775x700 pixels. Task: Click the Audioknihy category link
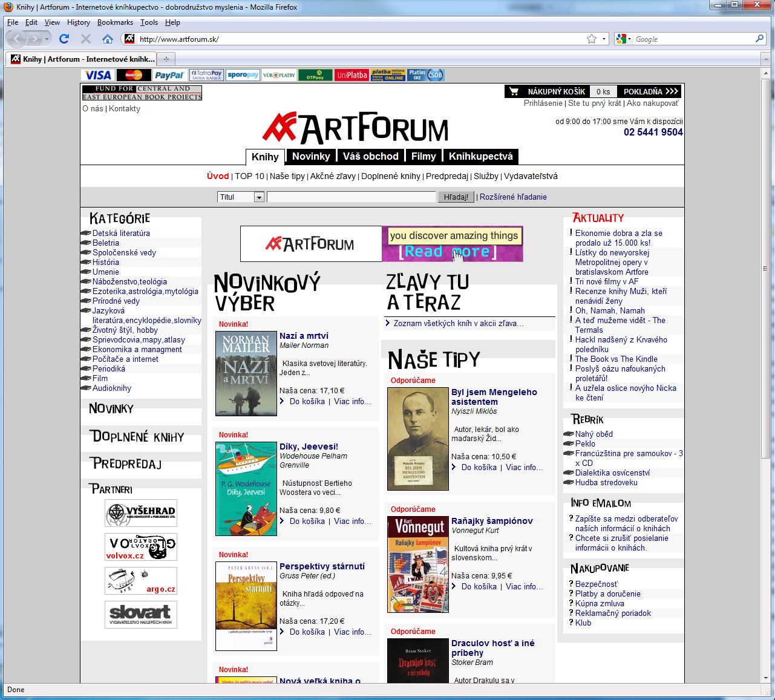tap(112, 388)
